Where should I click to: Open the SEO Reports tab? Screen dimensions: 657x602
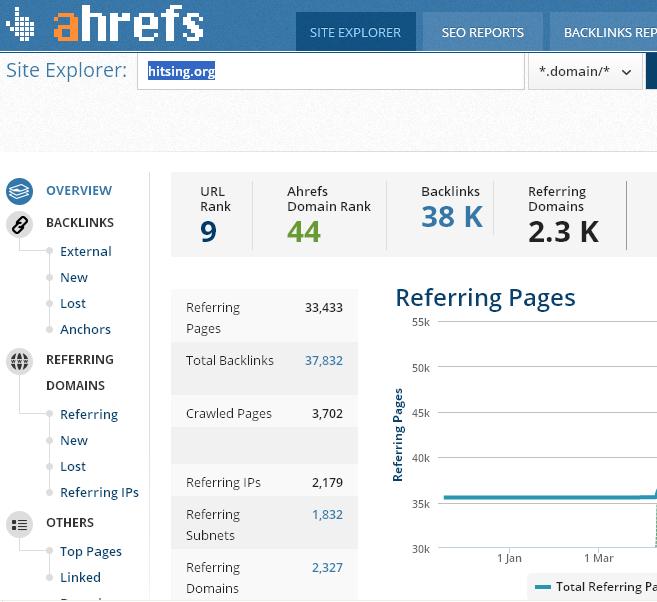pos(482,32)
